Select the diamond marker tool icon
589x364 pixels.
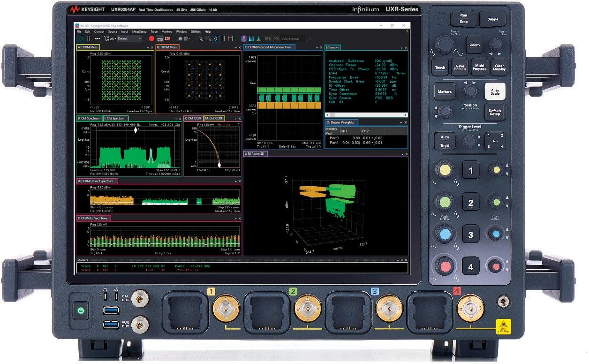[215, 38]
